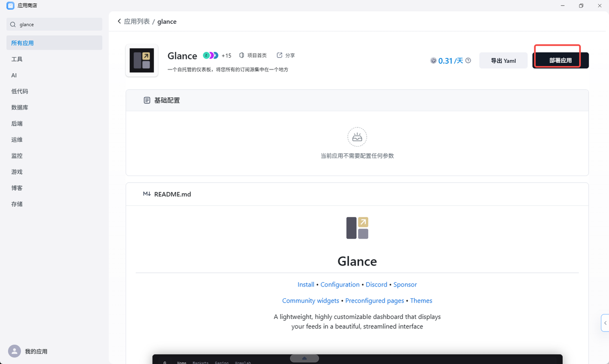Image resolution: width=609 pixels, height=364 pixels.
Task: Expand the bottom panel via up-arrow handle
Action: click(304, 358)
